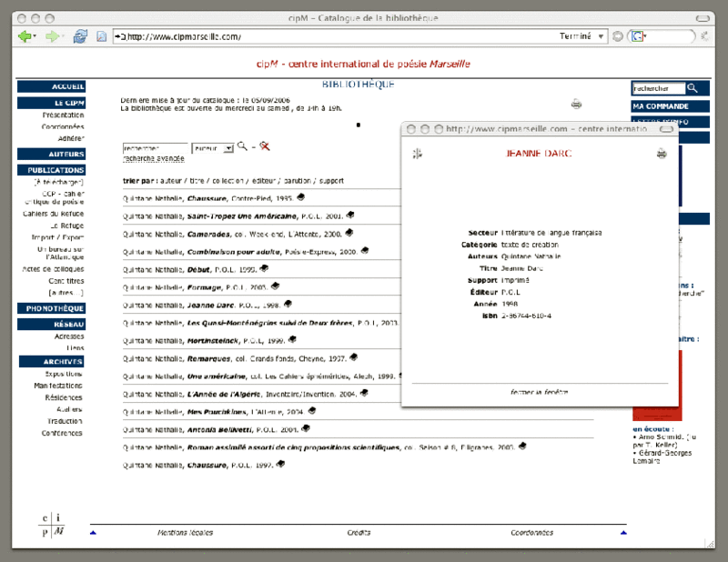Open MA COMMANDE menu
The image size is (728, 562).
670,106
